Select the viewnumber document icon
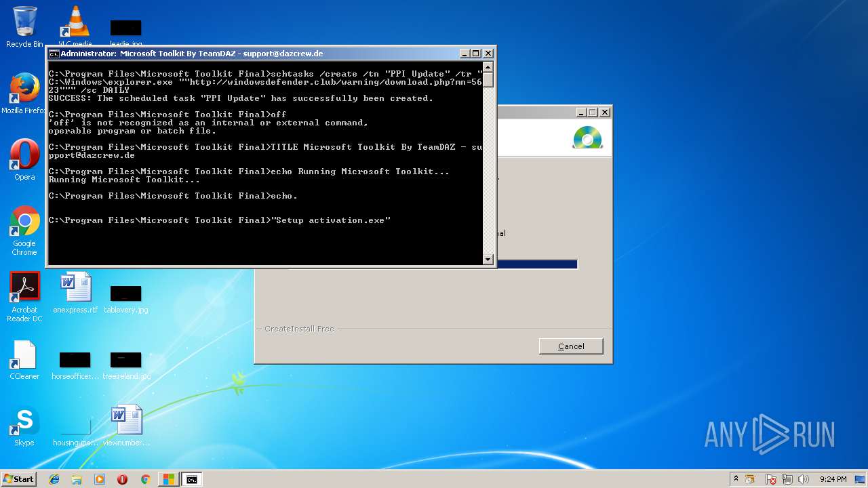 (x=126, y=426)
